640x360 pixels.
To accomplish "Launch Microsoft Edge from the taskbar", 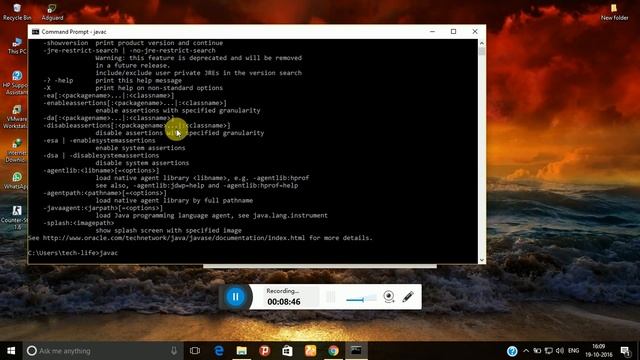I will click(x=219, y=351).
